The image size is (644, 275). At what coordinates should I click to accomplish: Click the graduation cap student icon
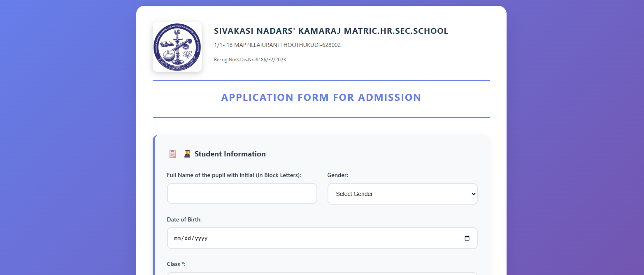(x=187, y=154)
